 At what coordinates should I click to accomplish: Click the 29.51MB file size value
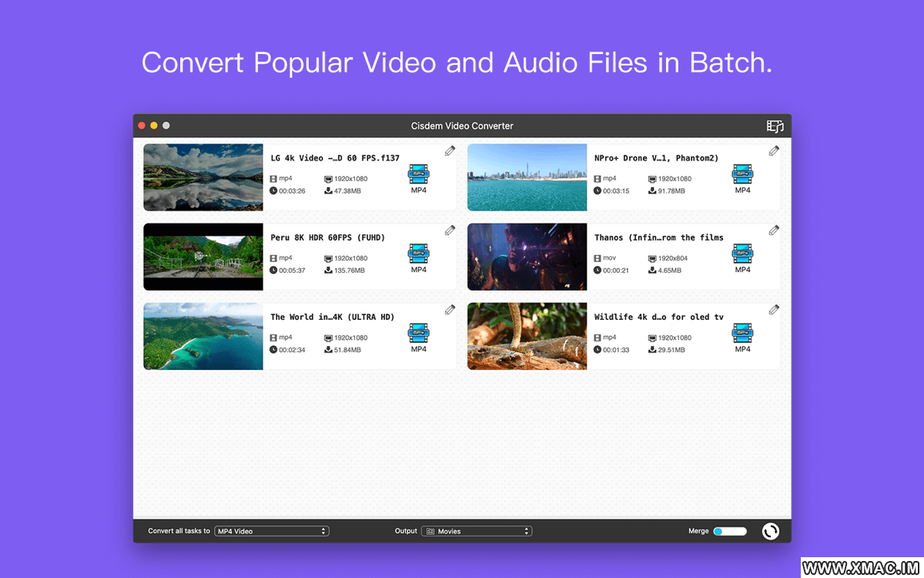tap(671, 350)
